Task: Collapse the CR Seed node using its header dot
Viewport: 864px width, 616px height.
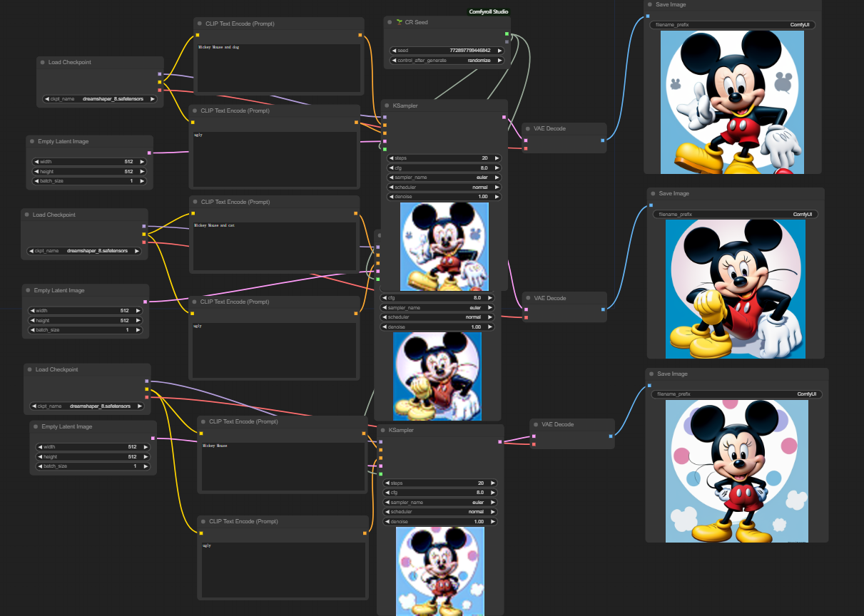Action: (x=390, y=22)
